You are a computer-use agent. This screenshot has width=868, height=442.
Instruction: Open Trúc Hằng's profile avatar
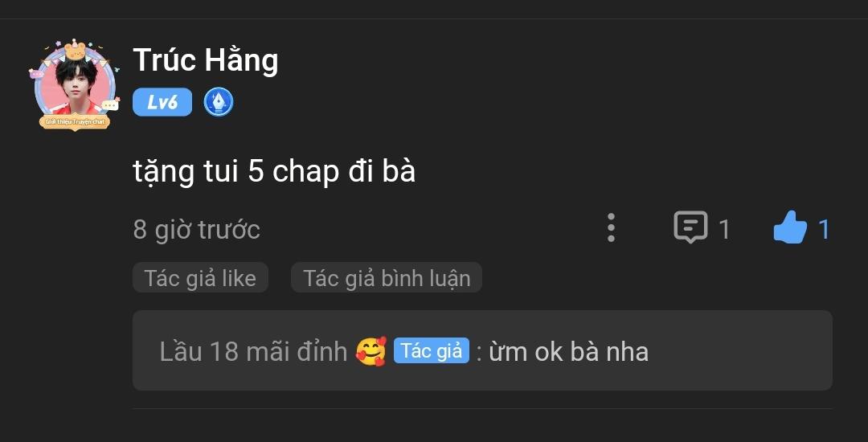click(x=75, y=84)
